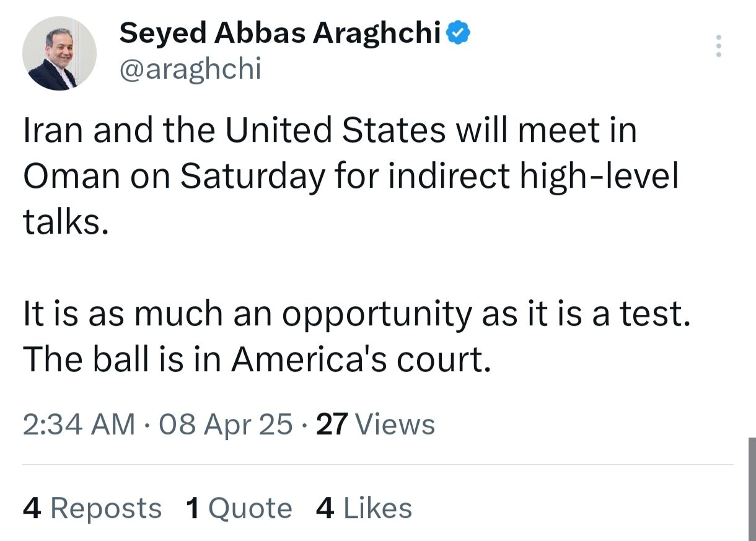Click "United States" in the post text
The image size is (756, 541).
335,131
